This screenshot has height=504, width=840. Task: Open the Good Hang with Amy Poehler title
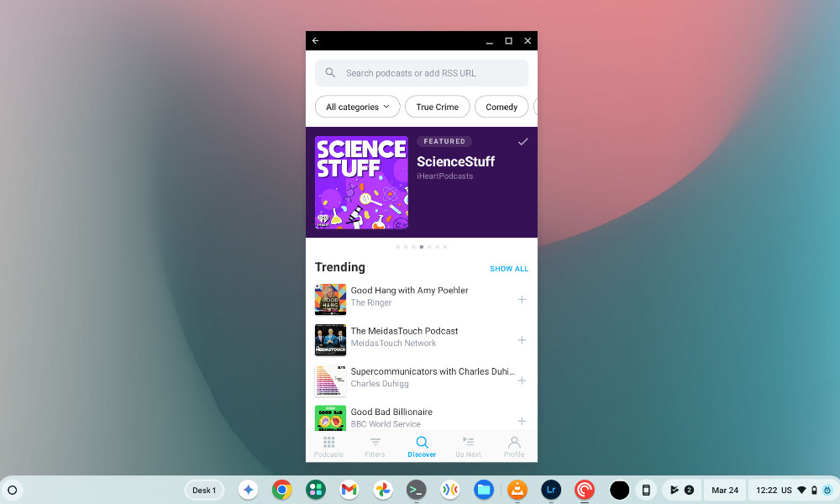(x=409, y=291)
